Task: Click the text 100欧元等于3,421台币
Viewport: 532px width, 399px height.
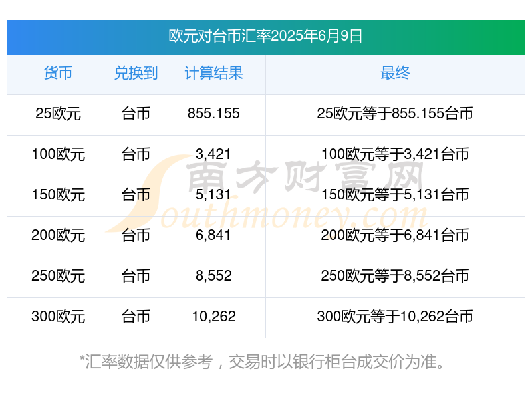Action: 395,154
